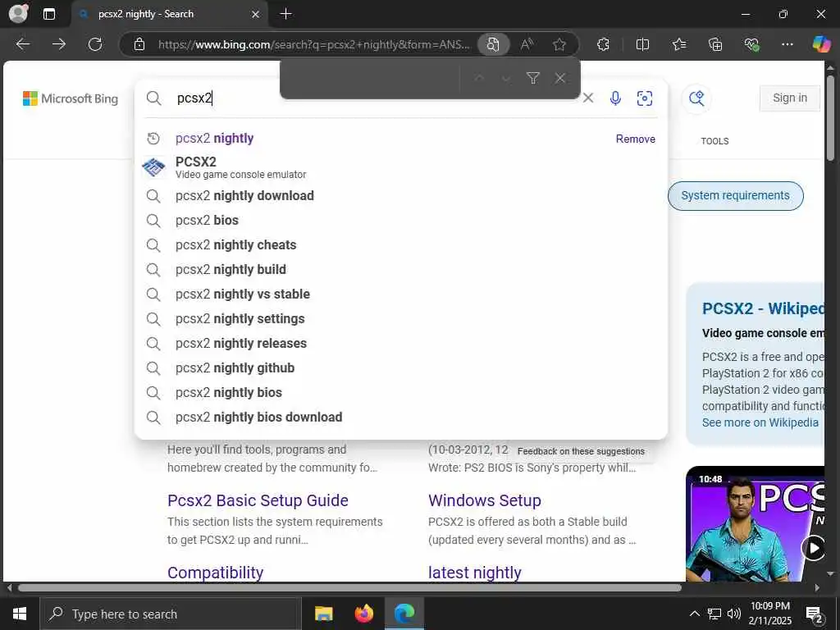Click the taskbar search box
This screenshot has height=630, width=840.
point(171,614)
